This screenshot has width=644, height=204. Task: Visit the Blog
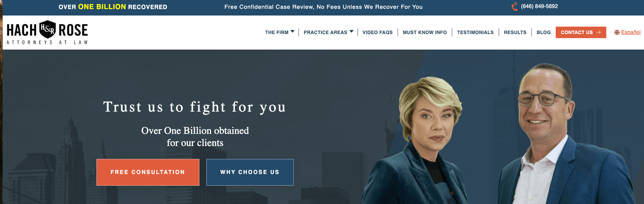point(544,32)
